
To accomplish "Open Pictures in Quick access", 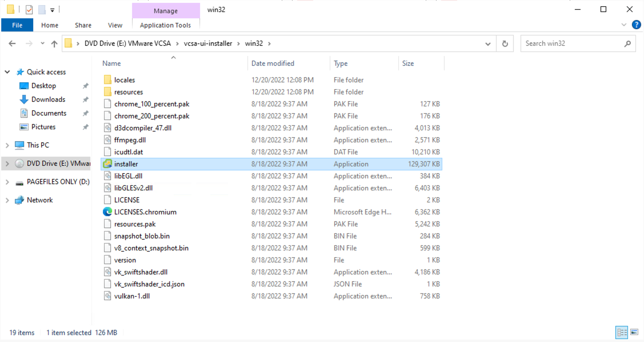I will pos(43,127).
